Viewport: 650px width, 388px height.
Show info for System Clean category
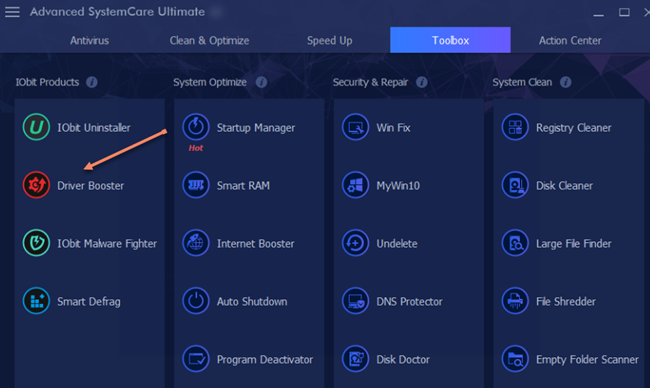pos(565,82)
